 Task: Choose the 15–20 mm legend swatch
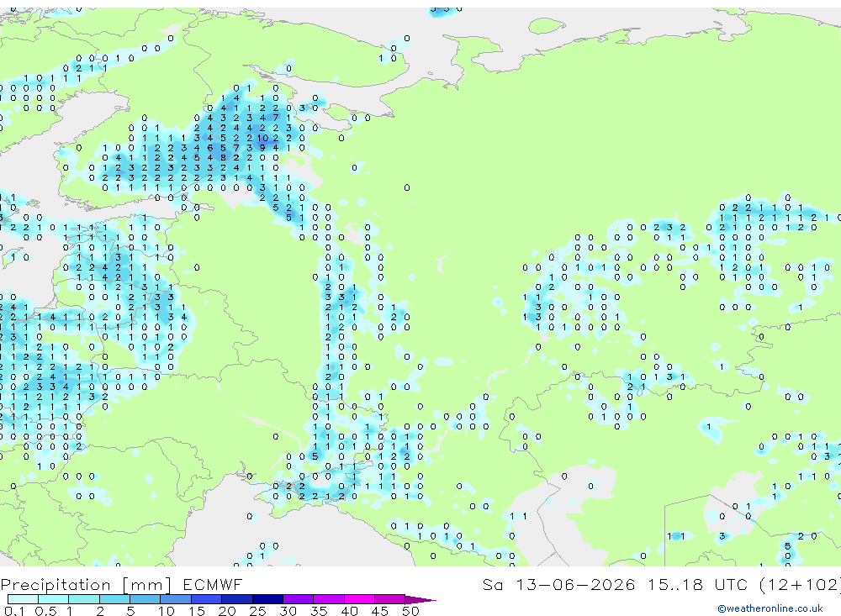pos(207,599)
